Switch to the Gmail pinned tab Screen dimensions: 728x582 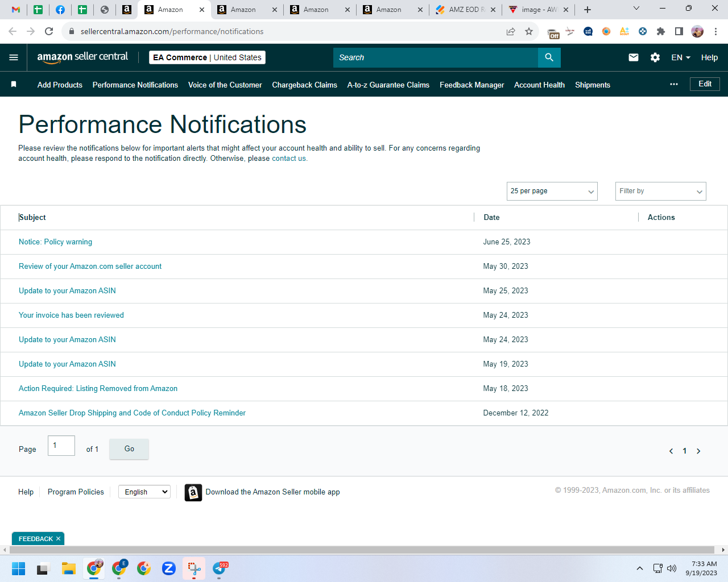click(x=16, y=10)
